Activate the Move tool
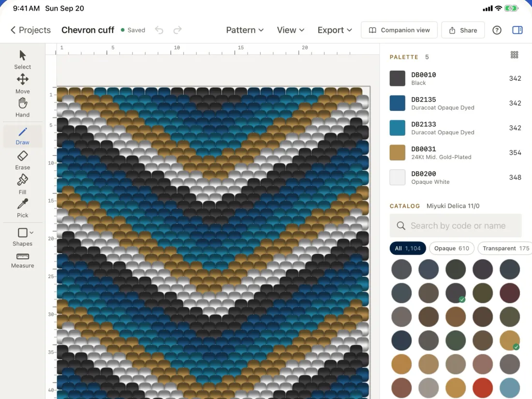Screen dimensions: 532x399 22,84
